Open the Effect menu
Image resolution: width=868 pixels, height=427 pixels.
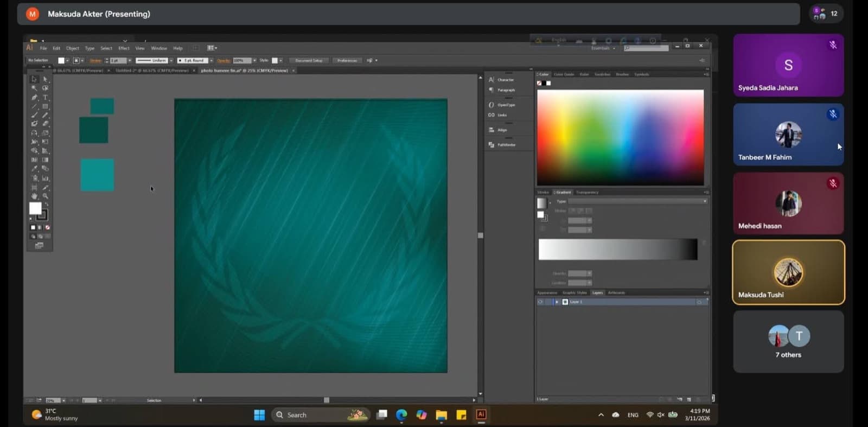124,48
